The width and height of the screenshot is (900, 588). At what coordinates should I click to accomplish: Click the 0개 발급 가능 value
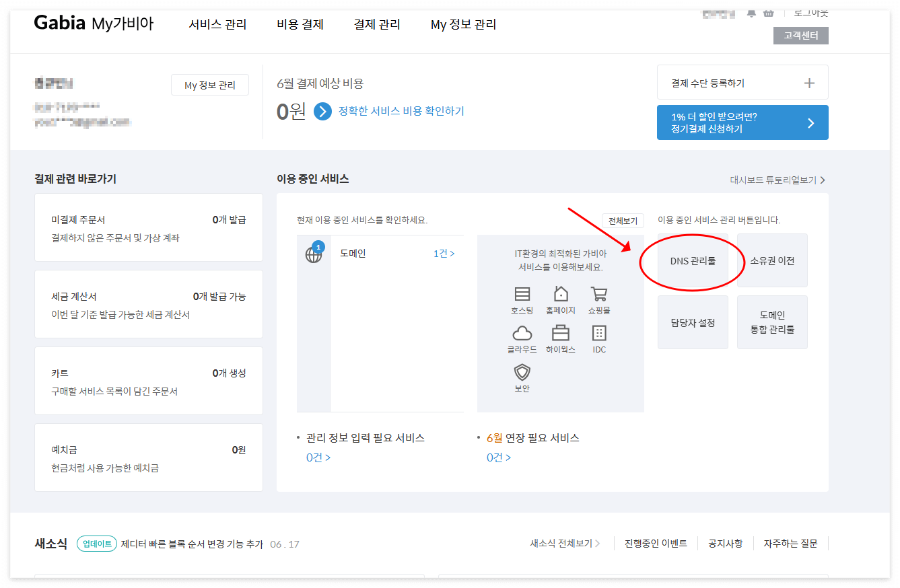tap(219, 297)
